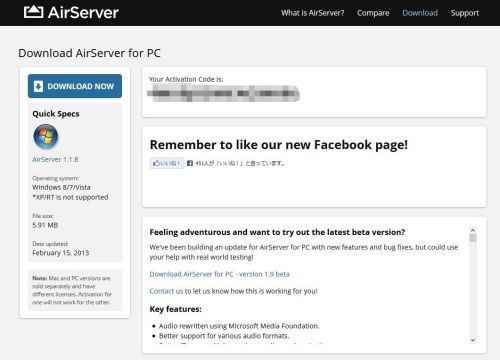The width and height of the screenshot is (500, 360).
Task: Open the What is AirServer? menu item
Action: [312, 13]
